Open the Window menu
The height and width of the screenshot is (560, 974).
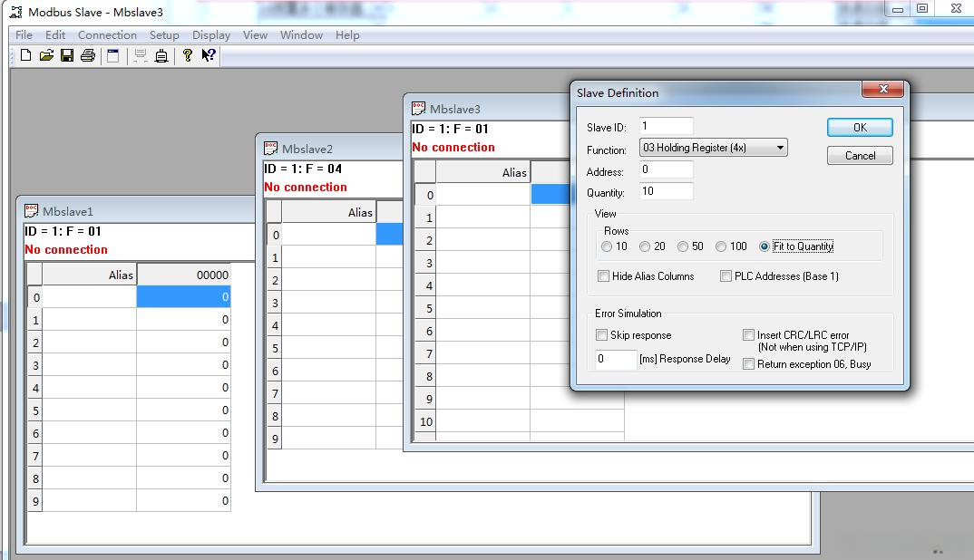click(301, 34)
